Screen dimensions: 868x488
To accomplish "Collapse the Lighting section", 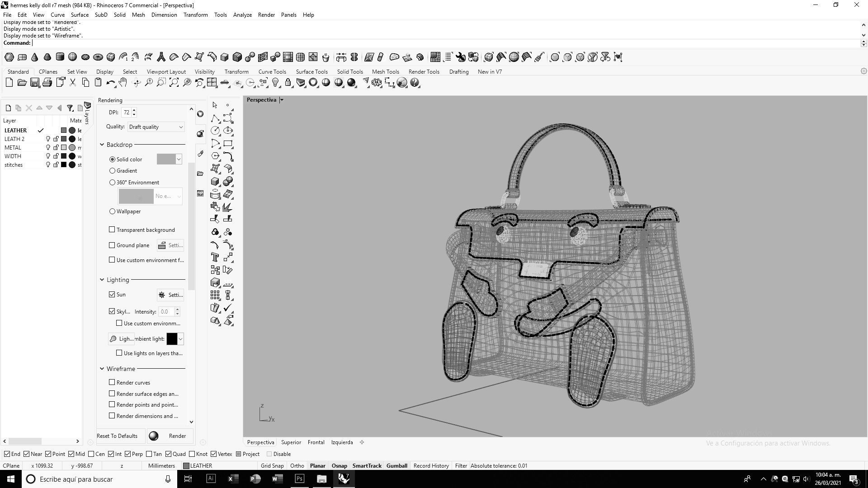I will coord(102,280).
